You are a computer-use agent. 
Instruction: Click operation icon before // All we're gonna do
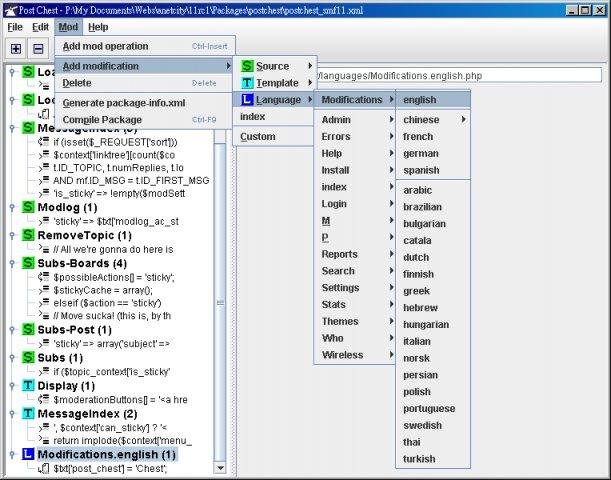44,249
